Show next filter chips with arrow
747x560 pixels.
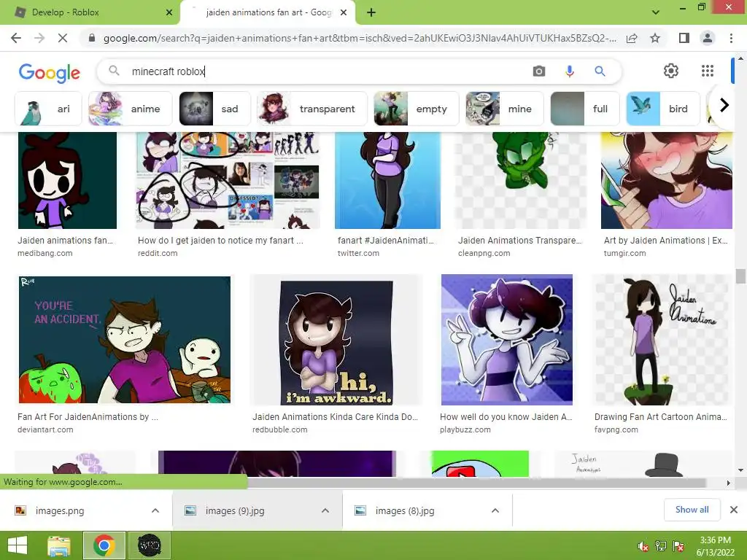click(x=724, y=105)
